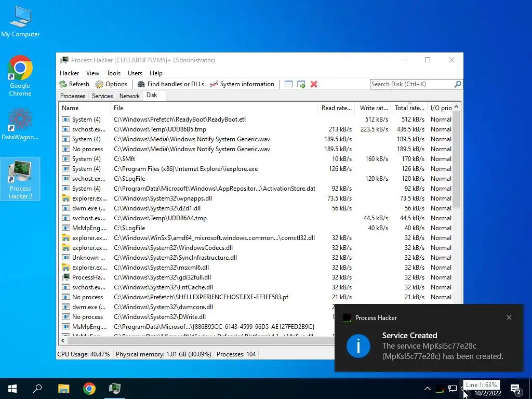Click the find window toolbar icon
The image size is (532, 399).
(x=288, y=84)
